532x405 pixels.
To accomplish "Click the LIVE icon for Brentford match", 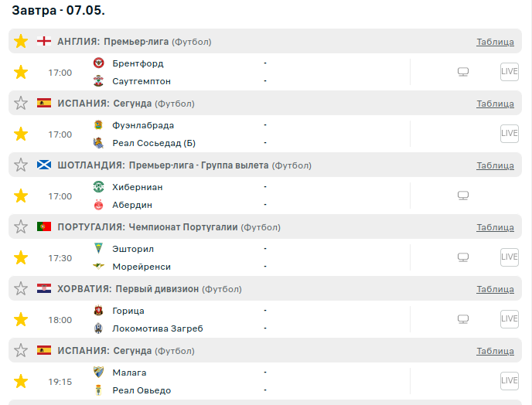I will (x=509, y=72).
